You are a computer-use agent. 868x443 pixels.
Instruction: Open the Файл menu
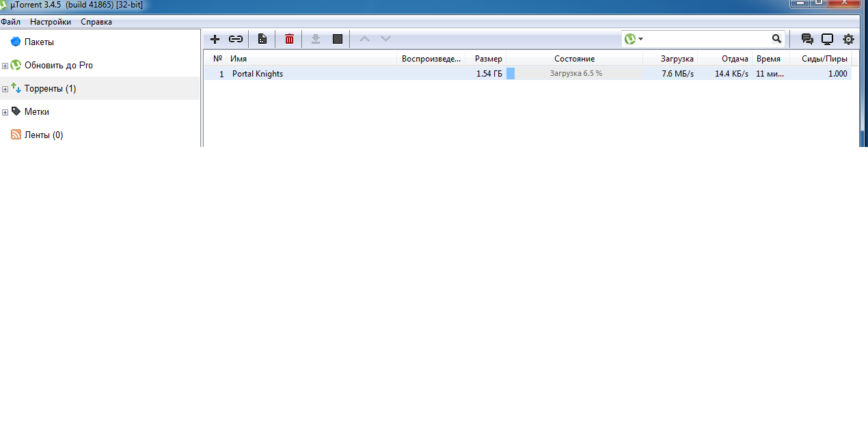[10, 22]
